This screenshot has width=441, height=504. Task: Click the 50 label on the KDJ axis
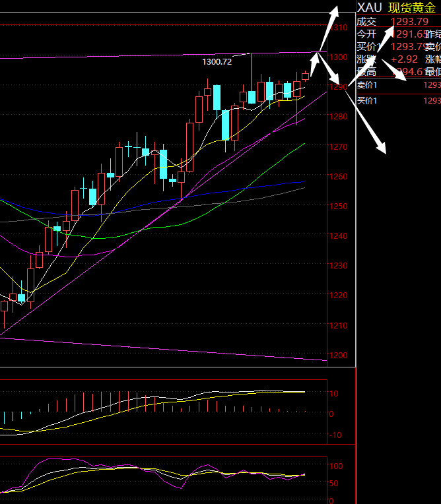pos(334,484)
